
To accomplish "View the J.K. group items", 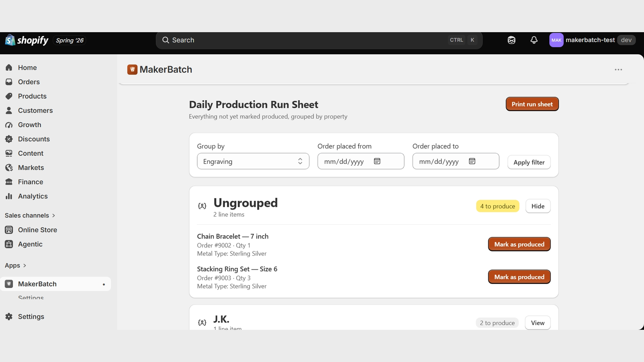I will click(x=538, y=323).
